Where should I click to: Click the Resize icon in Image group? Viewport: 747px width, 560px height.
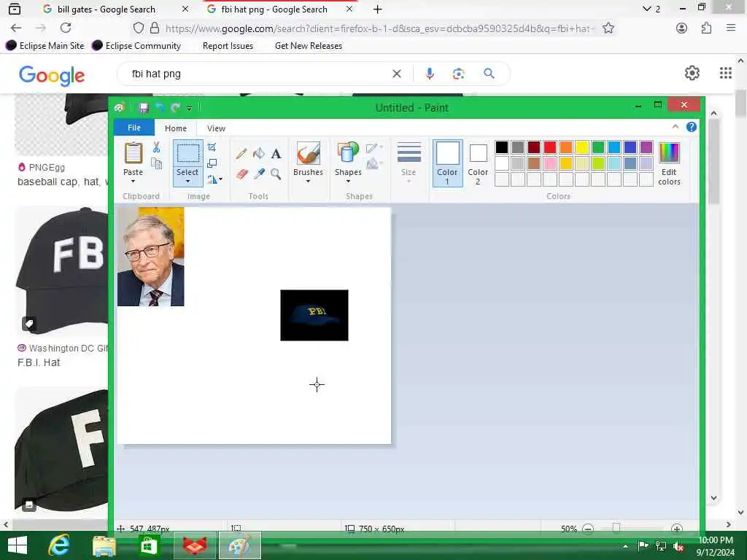[x=212, y=163]
